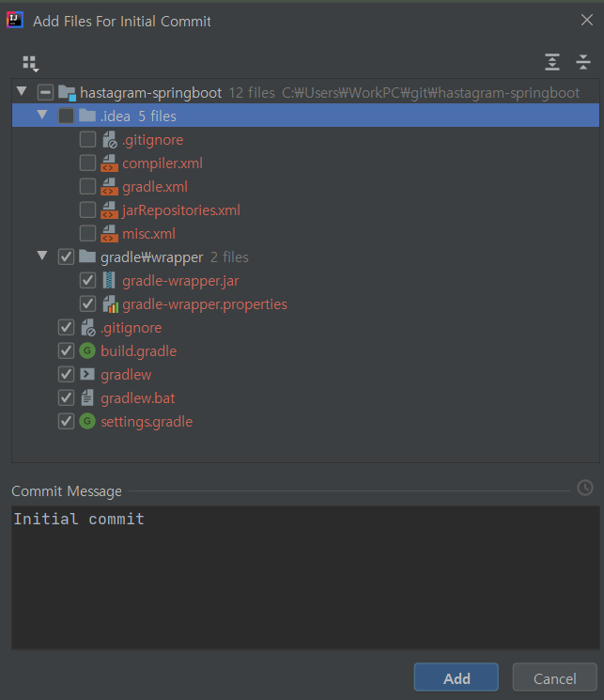The width and height of the screenshot is (604, 700).
Task: Click the gradle.xml file icon
Action: point(109,187)
